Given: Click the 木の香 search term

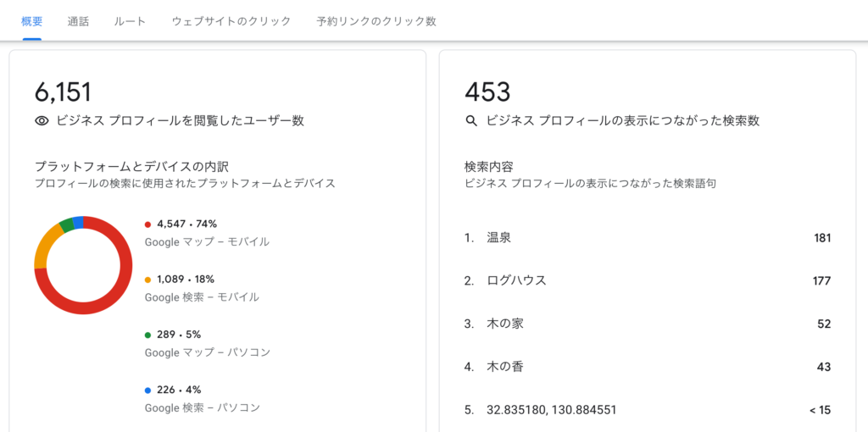Looking at the screenshot, I should (505, 367).
